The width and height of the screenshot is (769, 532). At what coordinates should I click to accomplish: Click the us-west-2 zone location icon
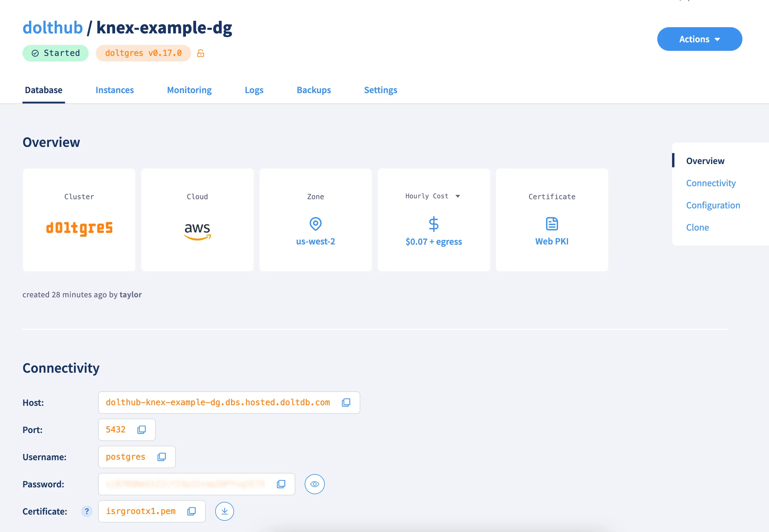[315, 224]
